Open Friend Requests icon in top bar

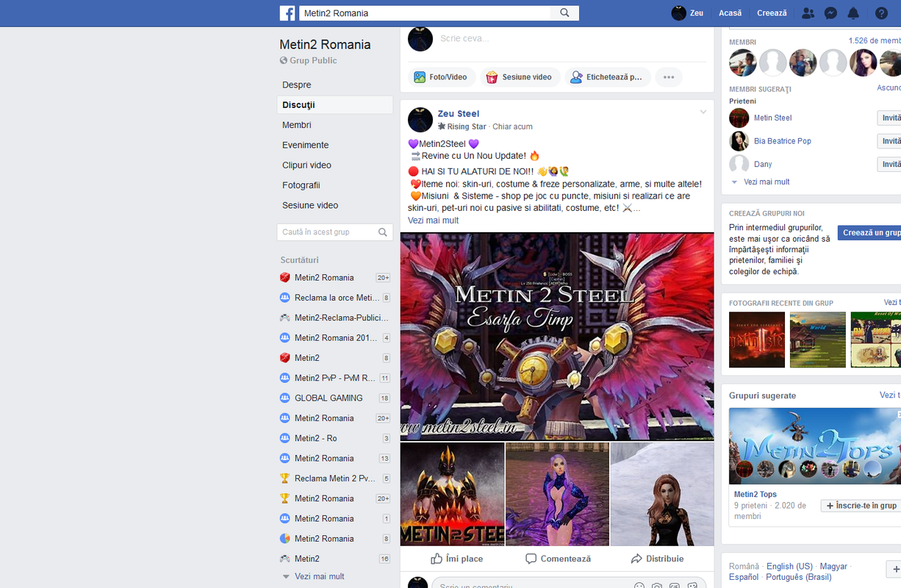point(808,13)
